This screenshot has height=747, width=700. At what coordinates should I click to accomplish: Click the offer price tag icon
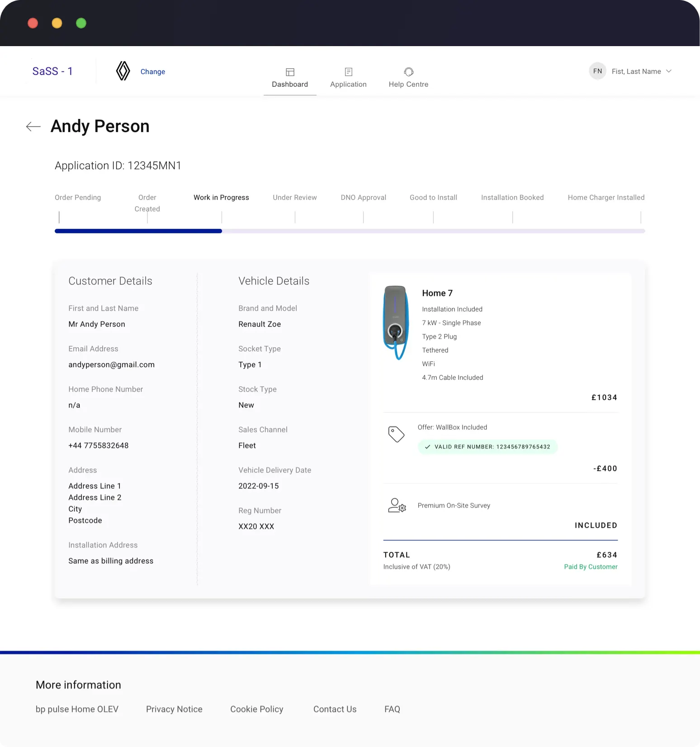tap(396, 434)
